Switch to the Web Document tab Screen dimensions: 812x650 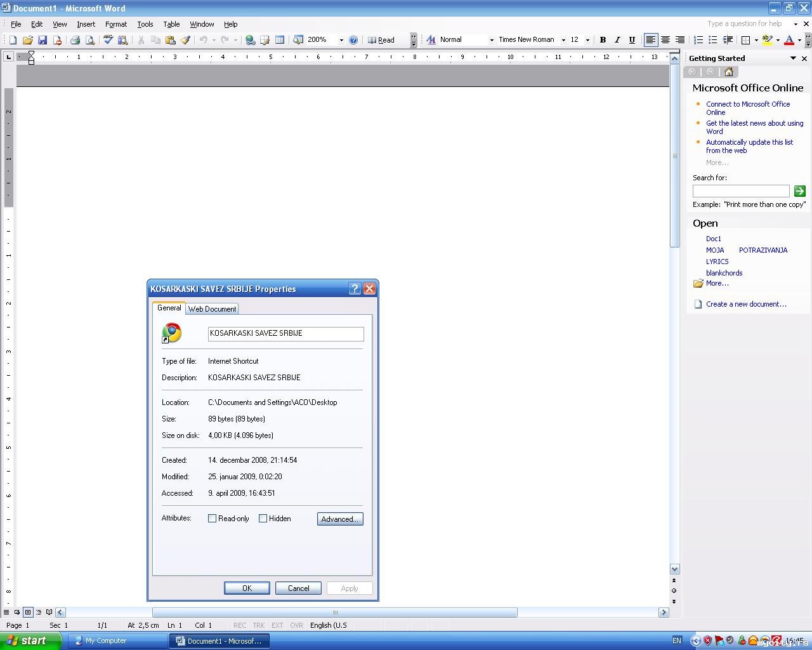(213, 309)
